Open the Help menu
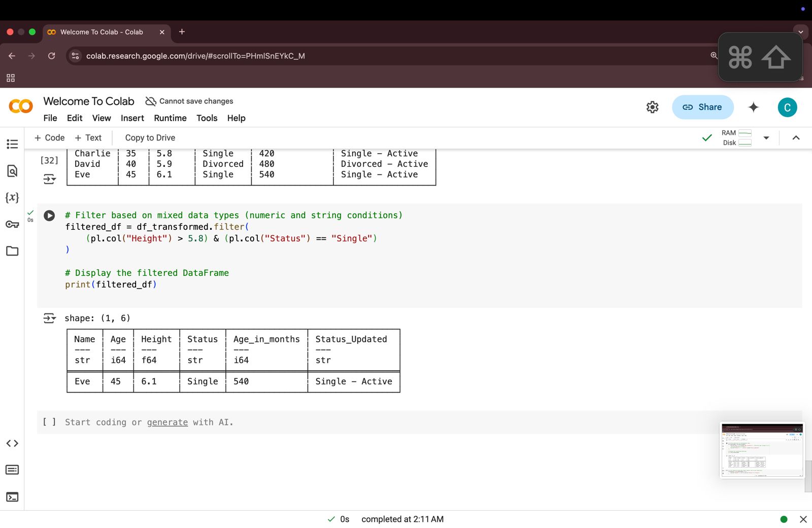The height and width of the screenshot is (528, 812). pyautogui.click(x=236, y=118)
